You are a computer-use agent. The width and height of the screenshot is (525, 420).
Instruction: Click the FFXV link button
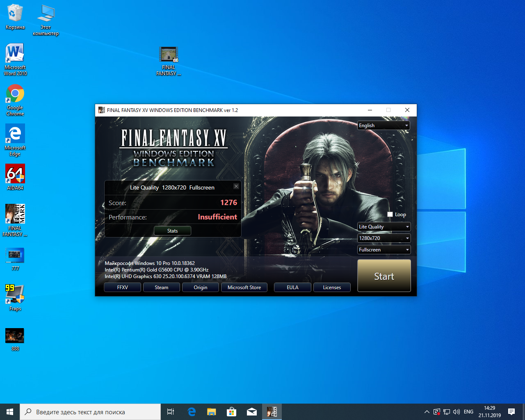click(x=123, y=288)
